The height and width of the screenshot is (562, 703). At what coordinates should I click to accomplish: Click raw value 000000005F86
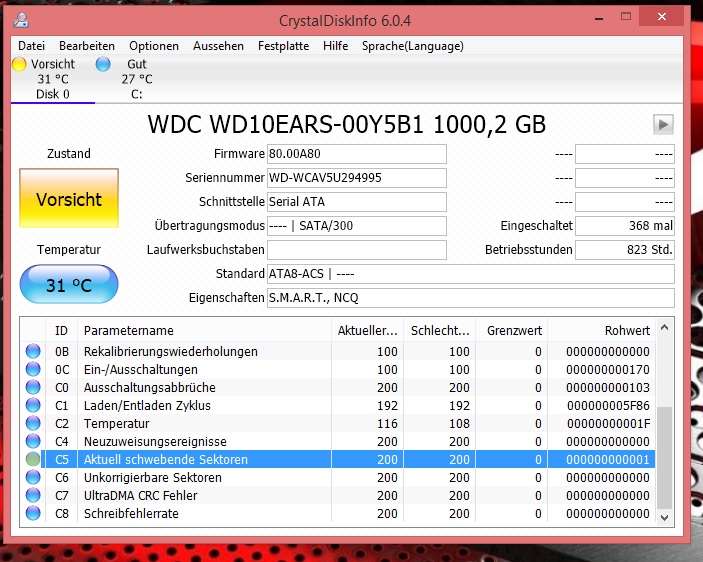click(608, 406)
